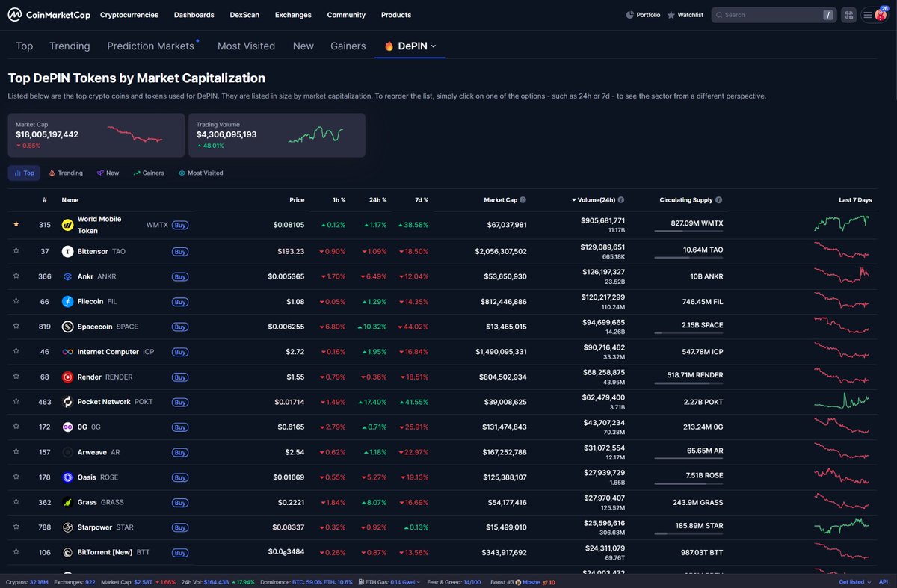
Task: Click the magnifier icon in search bar
Action: click(x=720, y=14)
